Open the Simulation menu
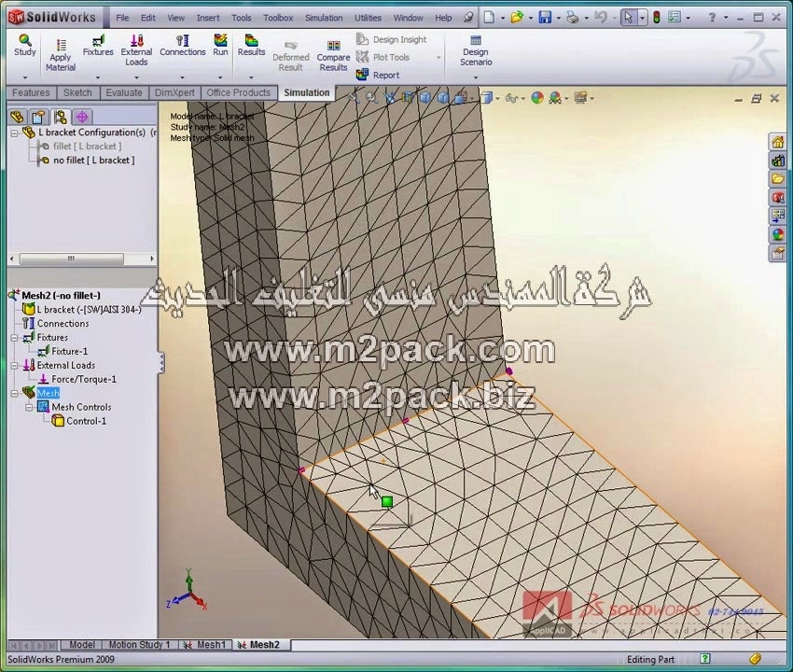Viewport: 793px width, 672px height. [x=324, y=18]
